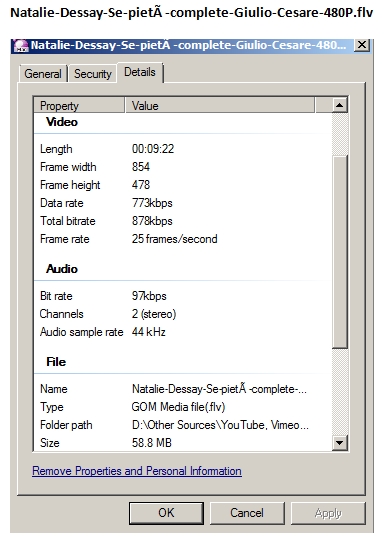Select the Video section heading

pyautogui.click(x=62, y=122)
